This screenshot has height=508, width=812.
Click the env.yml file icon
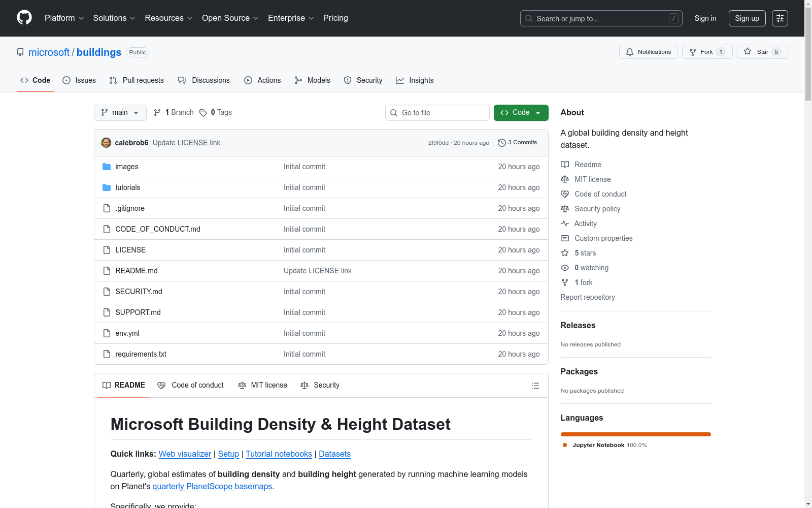(x=107, y=333)
